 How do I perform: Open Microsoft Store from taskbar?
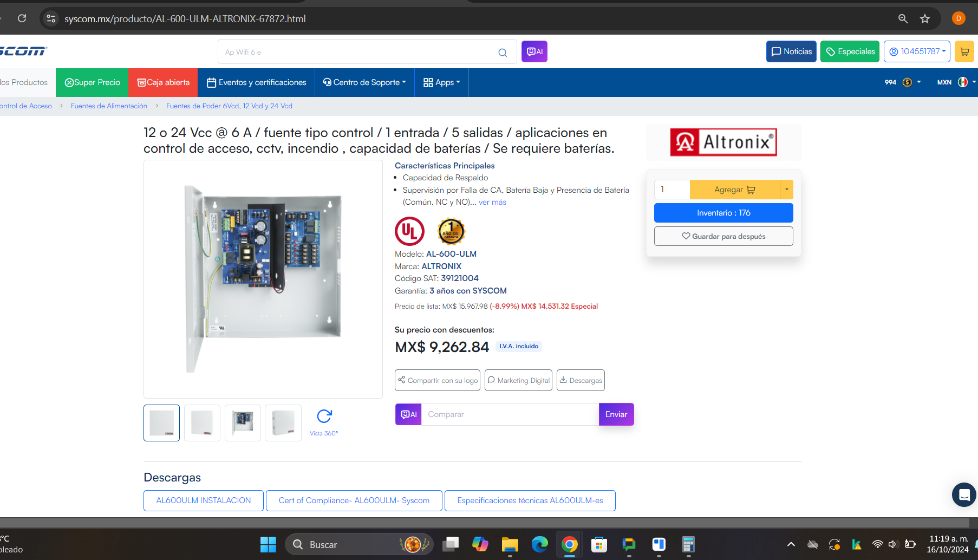[599, 544]
